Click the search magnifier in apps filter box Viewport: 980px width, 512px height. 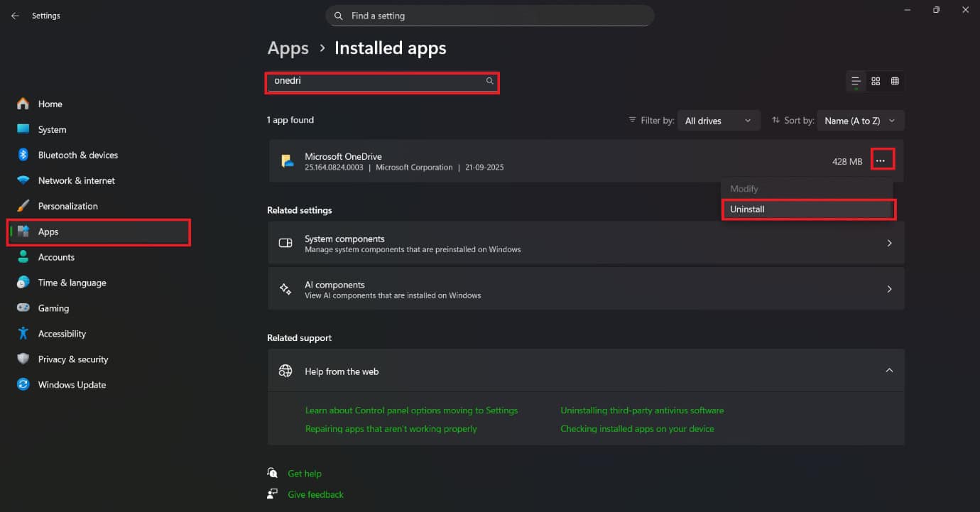(x=489, y=81)
